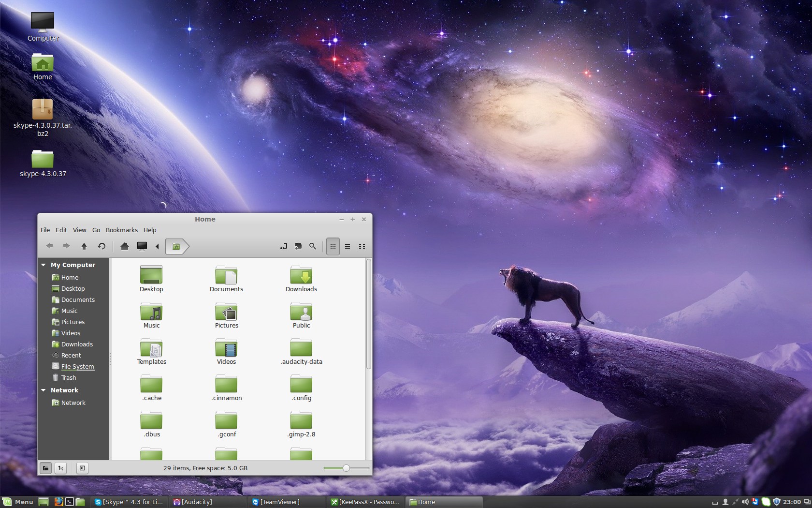Collapse the Network sidebar section
This screenshot has width=812, height=508.
tap(43, 390)
